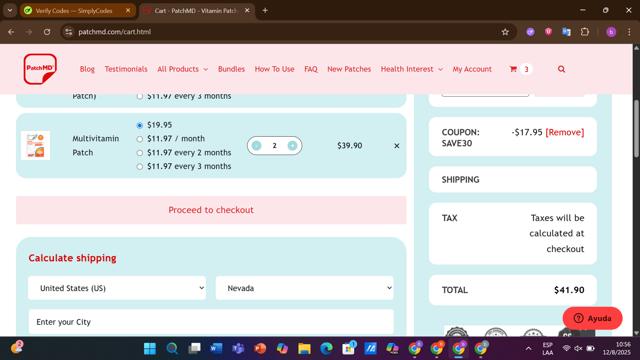Open site search magnifier icon
Image resolution: width=640 pixels, height=360 pixels.
click(x=562, y=69)
